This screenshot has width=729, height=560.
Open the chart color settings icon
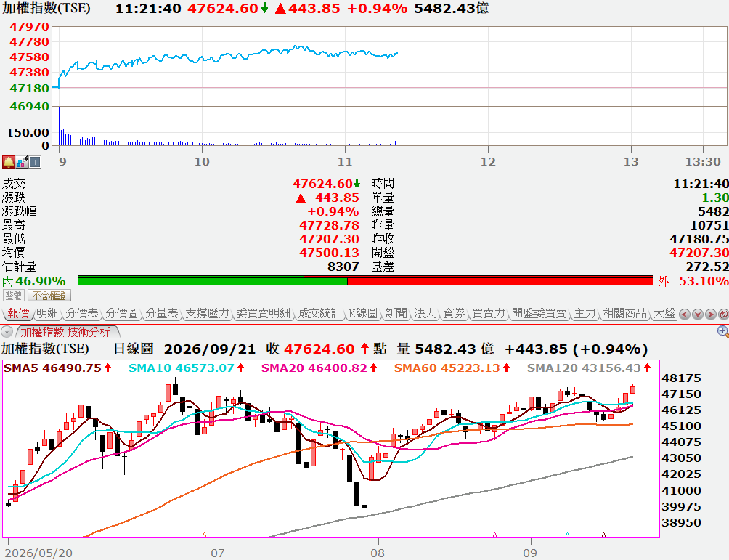pos(22,162)
